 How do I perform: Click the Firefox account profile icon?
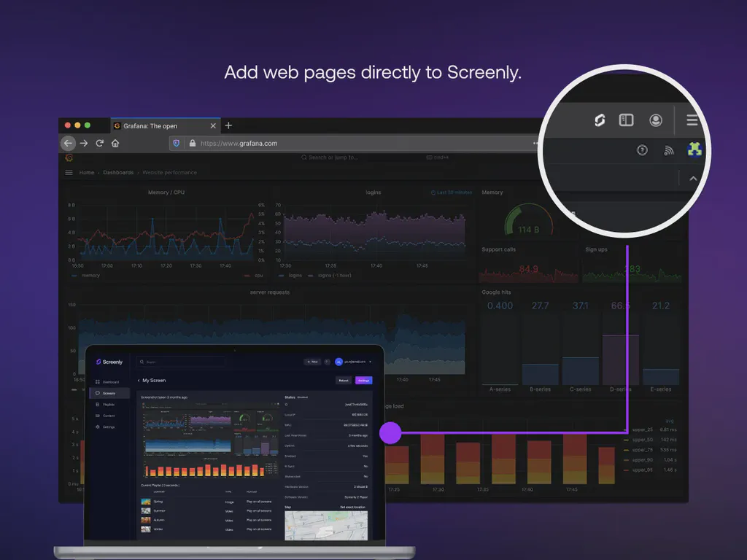tap(656, 121)
